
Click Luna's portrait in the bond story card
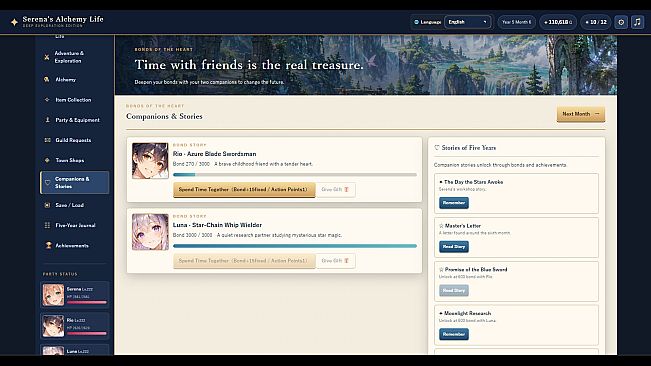(150, 232)
